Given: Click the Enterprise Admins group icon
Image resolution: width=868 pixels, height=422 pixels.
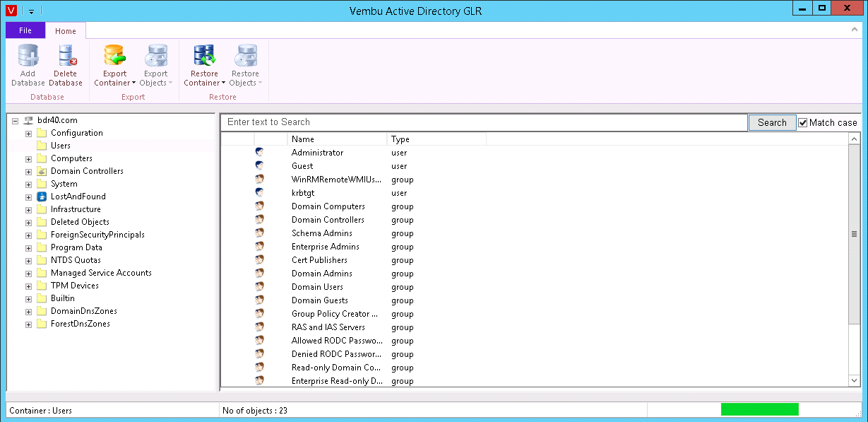Looking at the screenshot, I should tap(259, 247).
